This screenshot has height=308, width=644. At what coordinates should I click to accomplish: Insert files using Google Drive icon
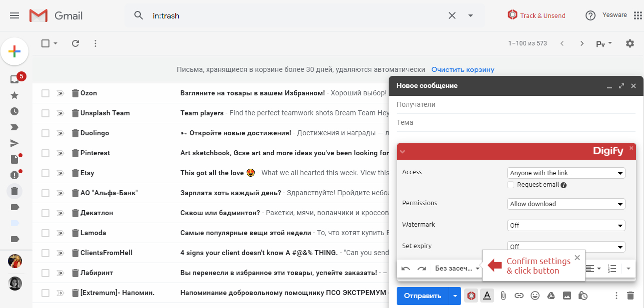pyautogui.click(x=551, y=296)
